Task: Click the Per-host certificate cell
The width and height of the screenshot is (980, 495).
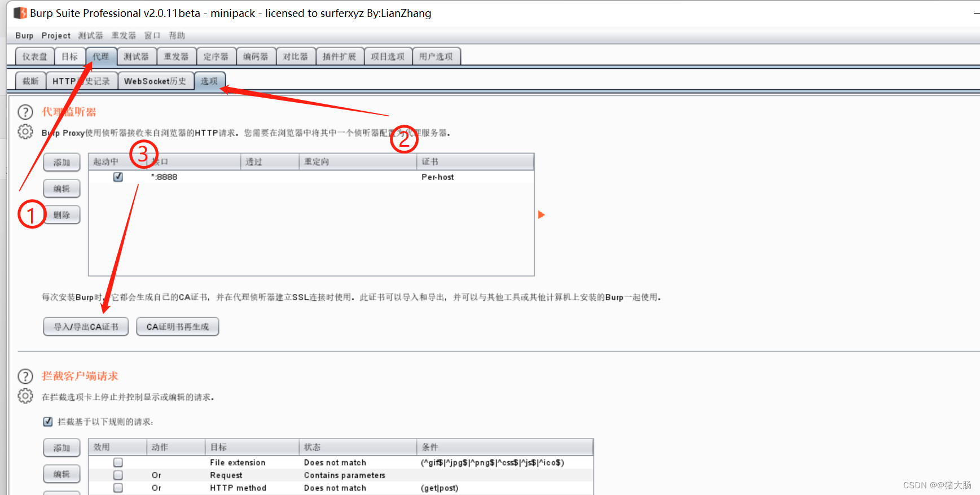Action: coord(438,177)
